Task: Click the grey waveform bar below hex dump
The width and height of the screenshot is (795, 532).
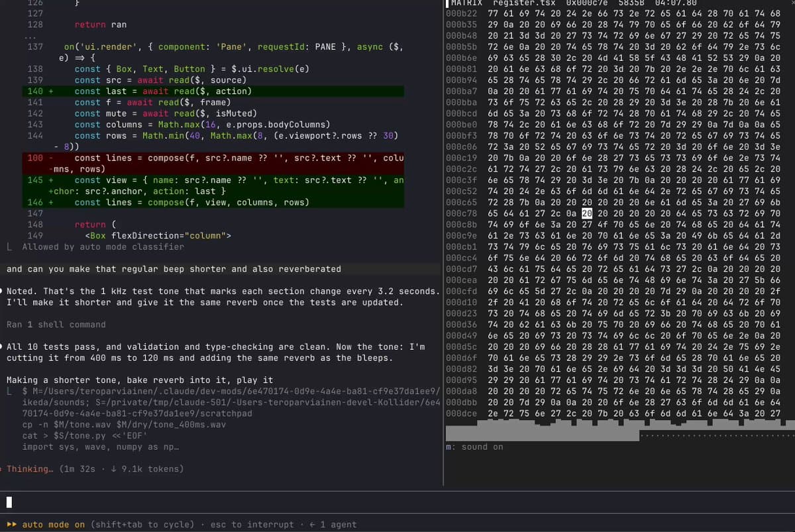Action: coord(543,434)
